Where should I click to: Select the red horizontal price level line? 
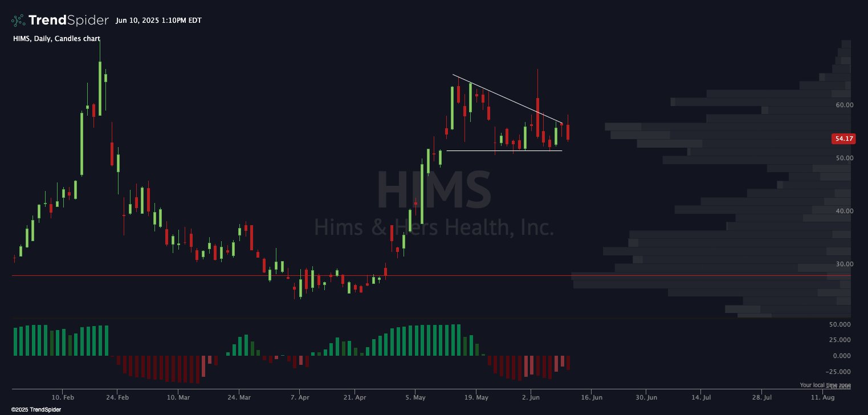431,275
